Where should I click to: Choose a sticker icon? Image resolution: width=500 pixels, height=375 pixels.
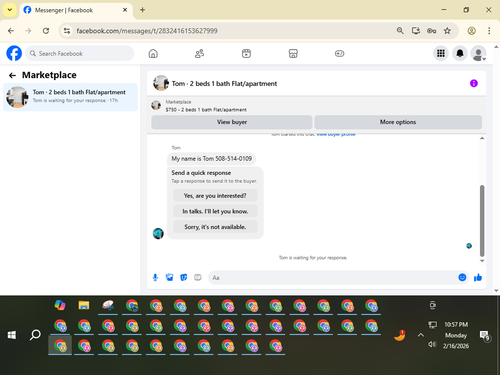click(x=184, y=277)
